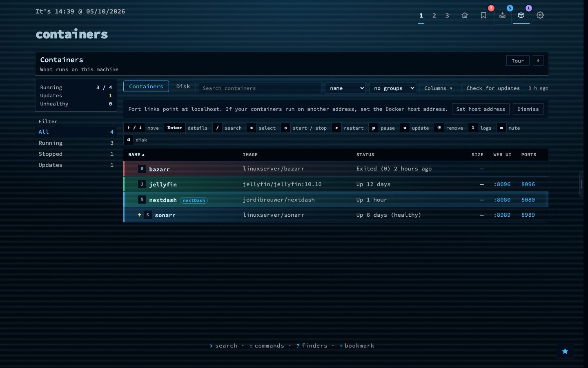588x368 pixels.
Task: Select the Containers tab
Action: 146,86
